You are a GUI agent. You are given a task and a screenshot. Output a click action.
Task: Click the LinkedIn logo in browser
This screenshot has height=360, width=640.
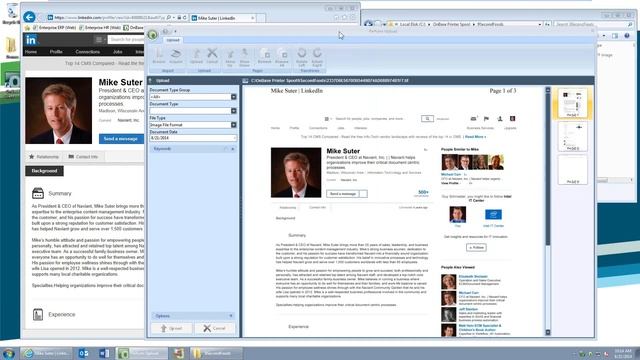pyautogui.click(x=31, y=40)
